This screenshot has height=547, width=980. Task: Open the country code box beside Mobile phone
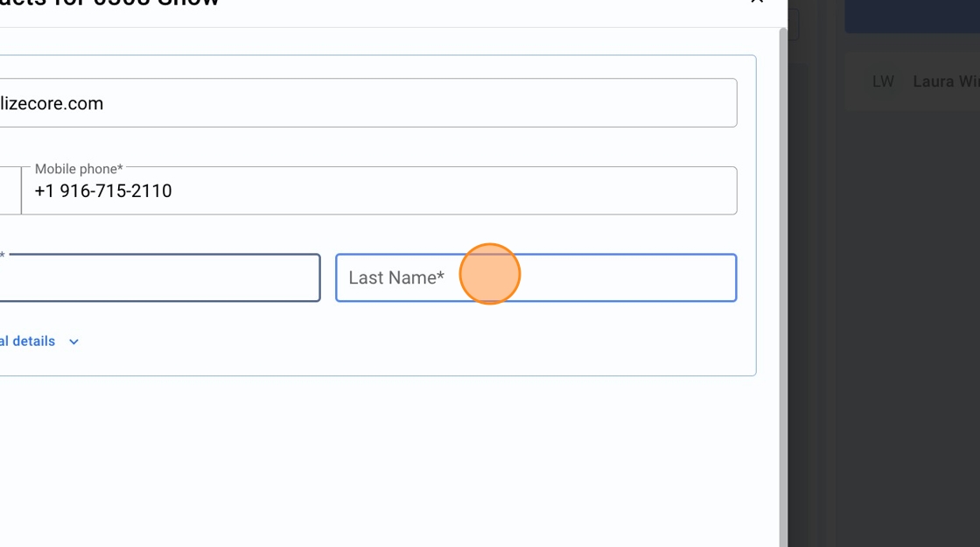point(9,191)
